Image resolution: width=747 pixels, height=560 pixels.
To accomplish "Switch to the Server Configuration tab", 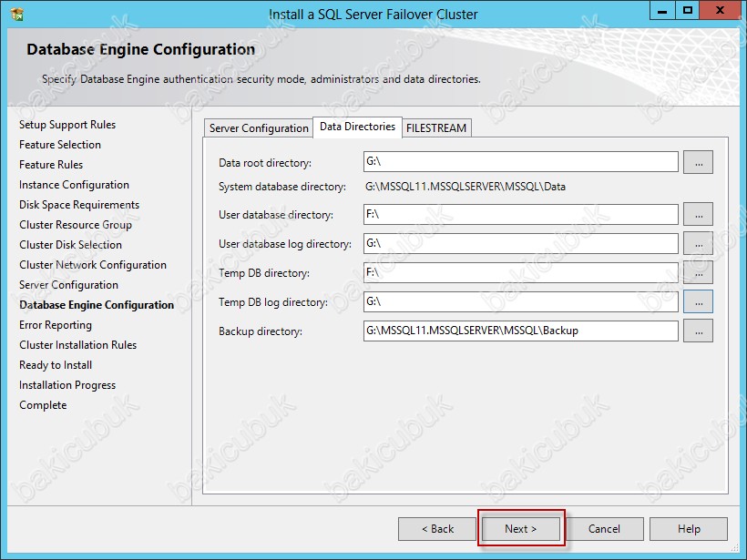I will pyautogui.click(x=259, y=128).
